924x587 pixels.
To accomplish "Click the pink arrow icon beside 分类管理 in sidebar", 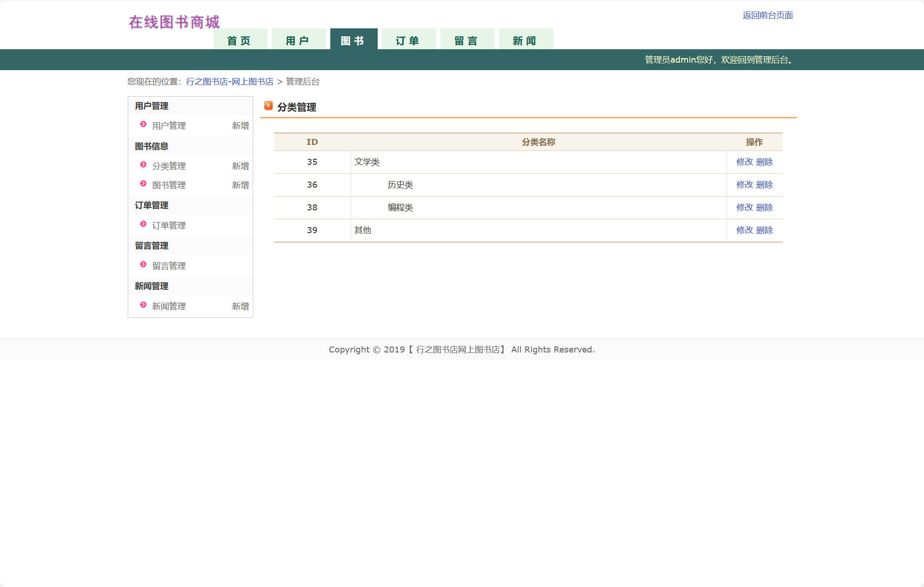I will pyautogui.click(x=143, y=165).
